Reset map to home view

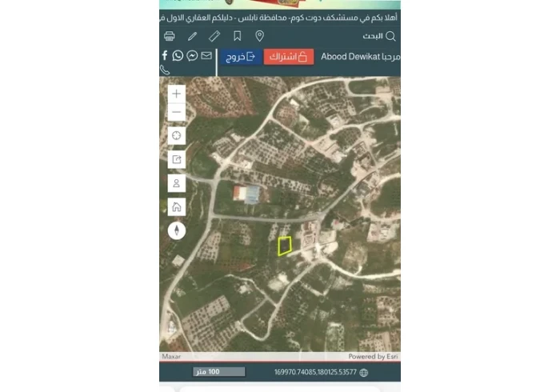tap(177, 207)
